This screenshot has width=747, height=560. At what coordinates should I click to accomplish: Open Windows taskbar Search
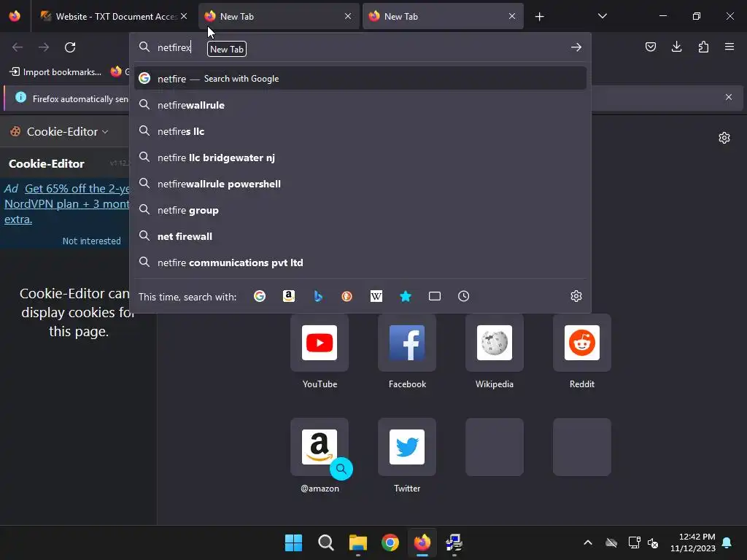[x=326, y=542]
